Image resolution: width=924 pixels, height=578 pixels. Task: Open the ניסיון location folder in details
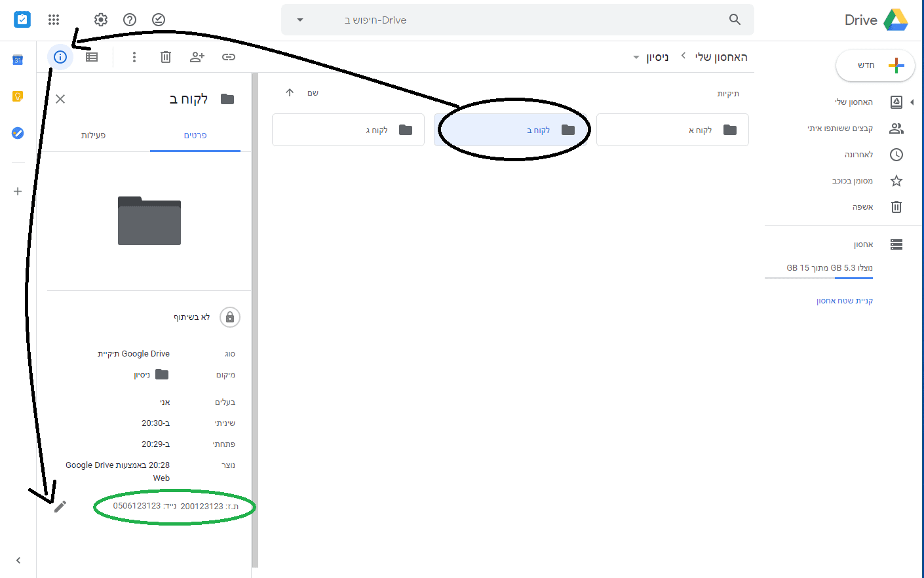151,375
